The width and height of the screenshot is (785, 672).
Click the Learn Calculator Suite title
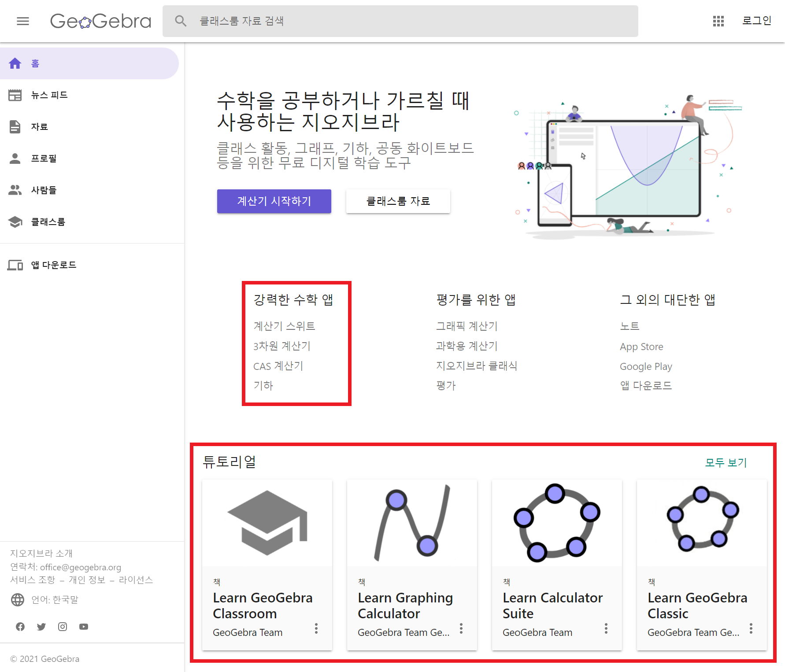pos(552,606)
